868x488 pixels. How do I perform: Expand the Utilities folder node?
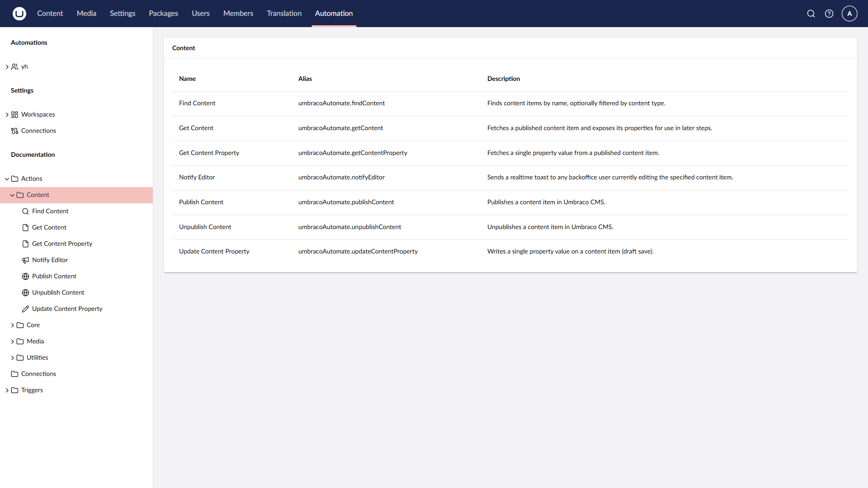(x=12, y=358)
